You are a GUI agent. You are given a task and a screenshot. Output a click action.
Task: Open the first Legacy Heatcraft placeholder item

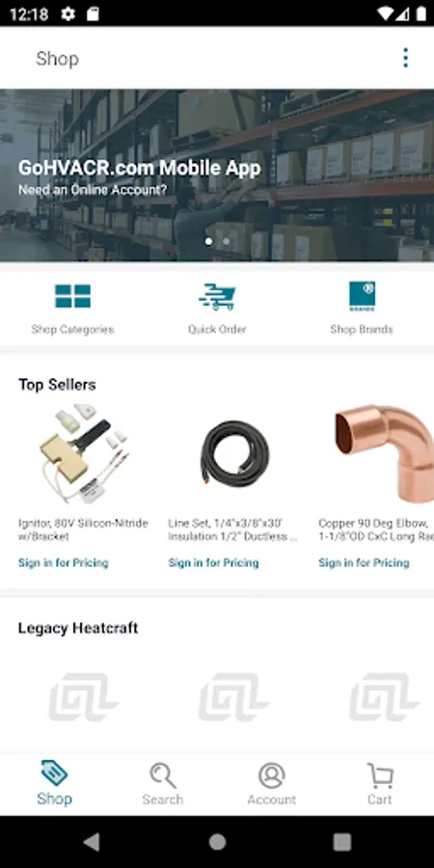pos(83,697)
